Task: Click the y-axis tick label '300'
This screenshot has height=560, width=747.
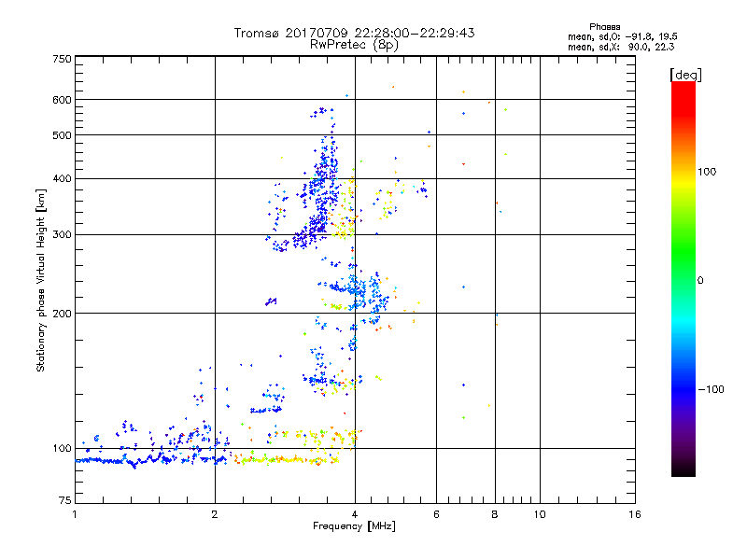Action: (62, 235)
